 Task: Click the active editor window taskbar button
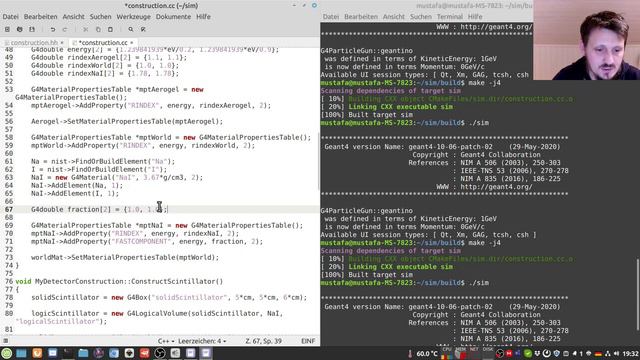click(206, 353)
